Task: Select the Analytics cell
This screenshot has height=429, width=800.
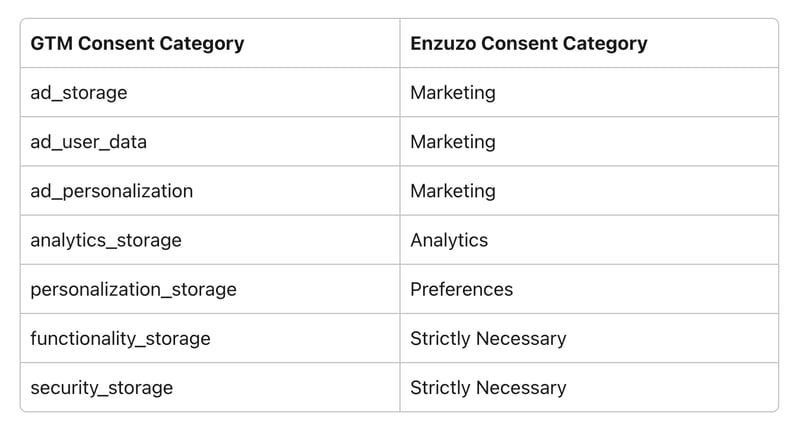Action: pyautogui.click(x=449, y=240)
